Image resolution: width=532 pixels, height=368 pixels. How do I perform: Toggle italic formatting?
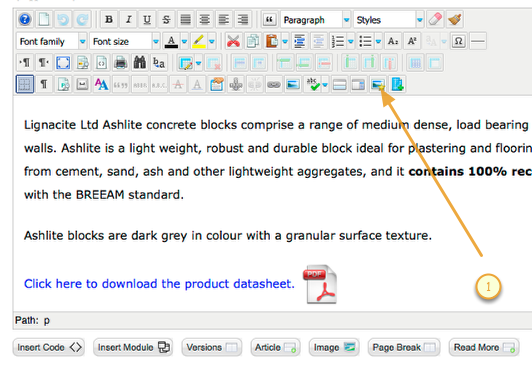[x=128, y=20]
